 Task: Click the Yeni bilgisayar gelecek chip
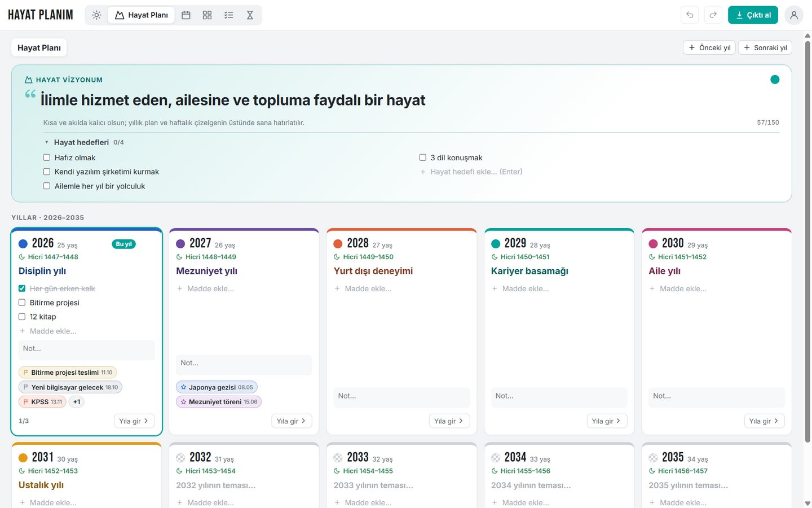point(70,387)
